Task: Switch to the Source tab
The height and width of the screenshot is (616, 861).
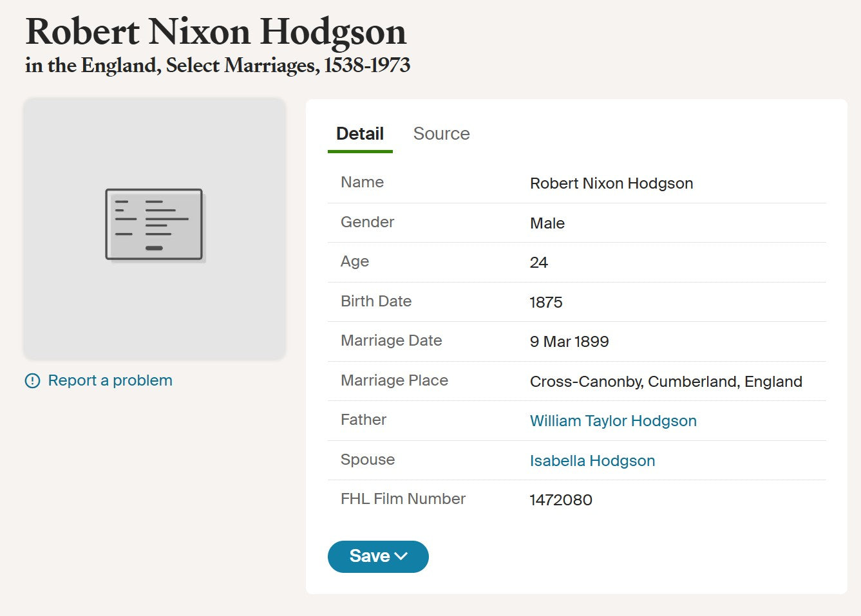Action: 441,134
